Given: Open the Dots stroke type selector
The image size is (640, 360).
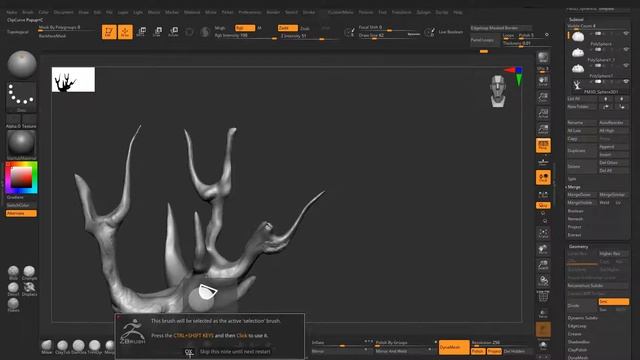Looking at the screenshot, I should (21, 96).
